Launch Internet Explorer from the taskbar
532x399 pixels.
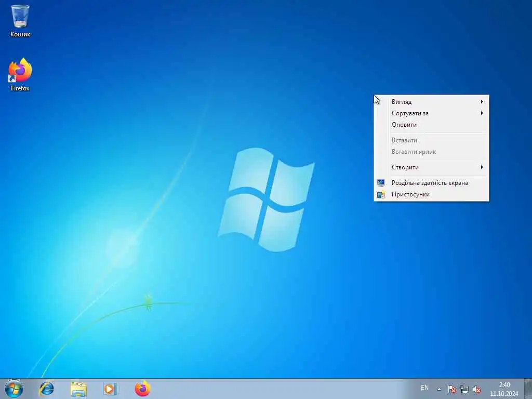point(46,389)
